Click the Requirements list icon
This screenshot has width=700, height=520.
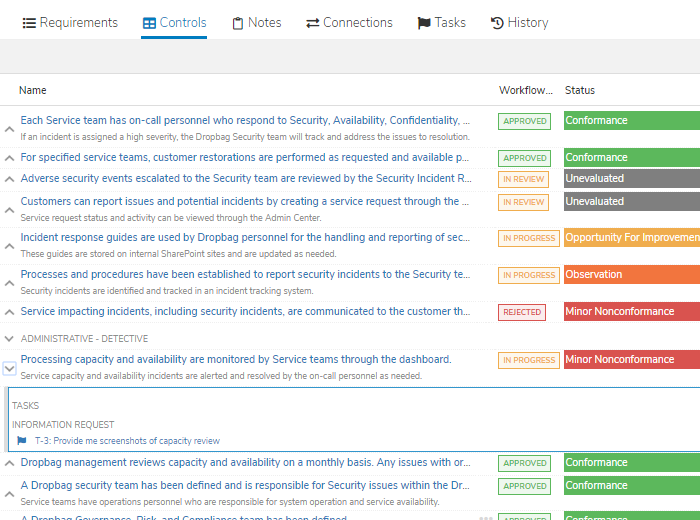[x=29, y=23]
